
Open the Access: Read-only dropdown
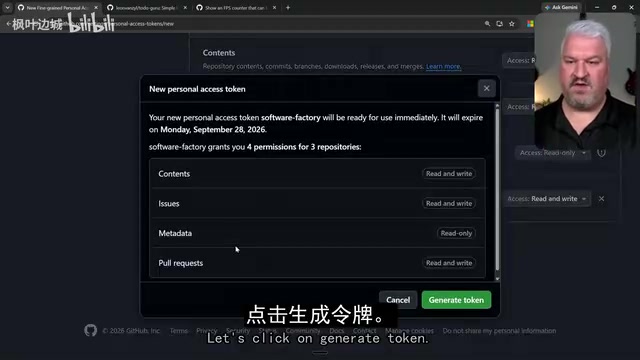point(553,153)
